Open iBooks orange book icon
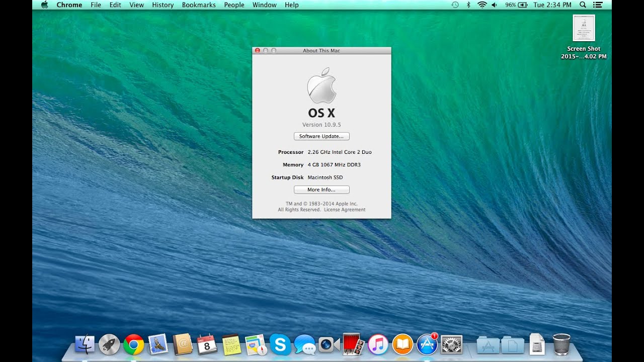 [x=403, y=344]
